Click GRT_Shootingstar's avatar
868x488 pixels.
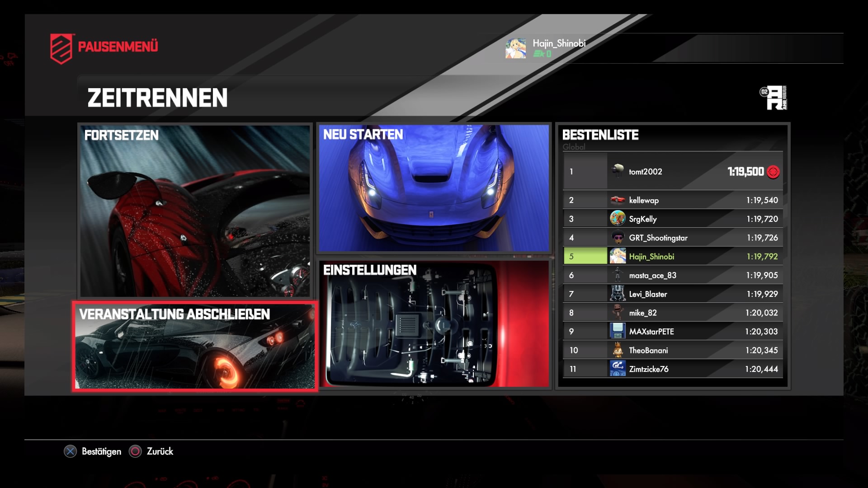pyautogui.click(x=618, y=237)
